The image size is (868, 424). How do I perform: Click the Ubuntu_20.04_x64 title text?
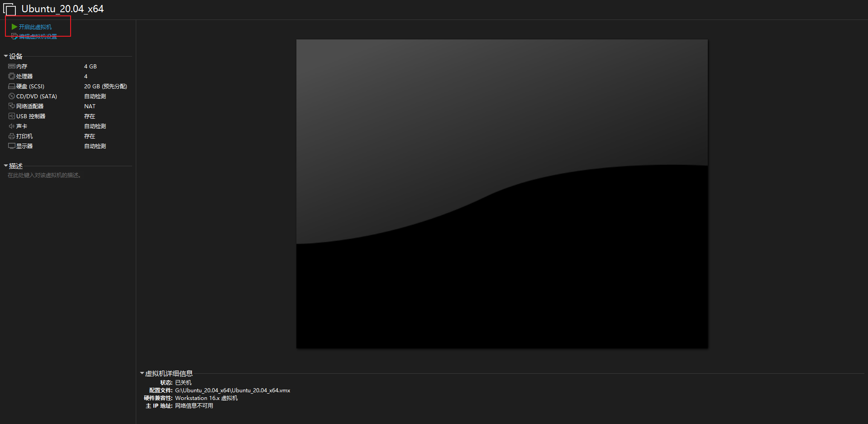[62, 9]
